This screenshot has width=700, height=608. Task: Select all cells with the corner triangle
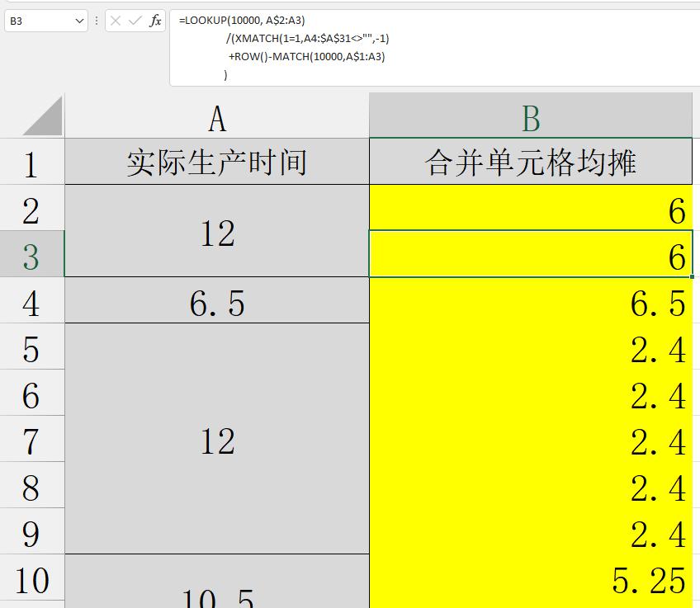click(x=43, y=116)
